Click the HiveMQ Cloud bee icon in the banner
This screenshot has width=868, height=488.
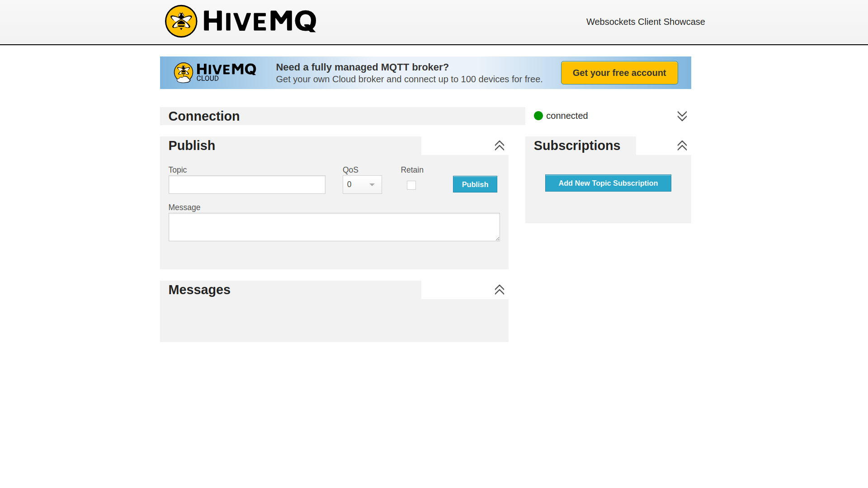click(184, 73)
